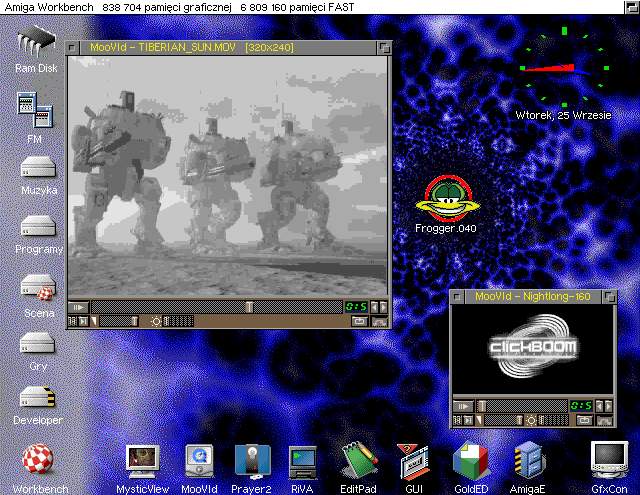Click the brightness sun icon in Nightlong window

[531, 420]
